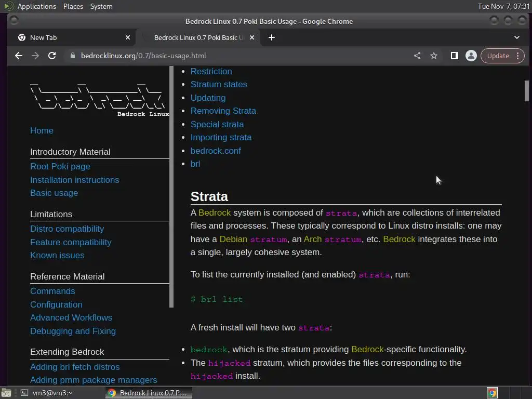Screen dimensions: 532x399
Task: Jump to bedrock.conf section
Action: 216,151
